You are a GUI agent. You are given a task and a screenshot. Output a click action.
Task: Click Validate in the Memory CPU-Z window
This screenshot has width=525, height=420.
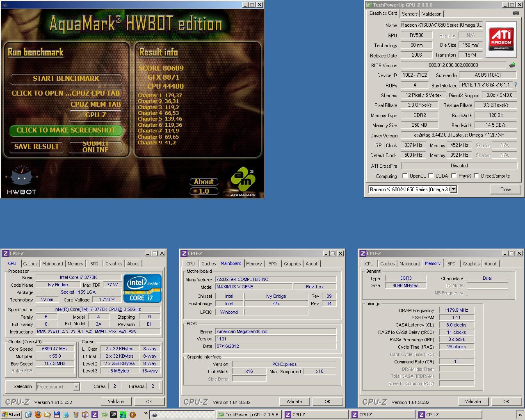[473, 402]
